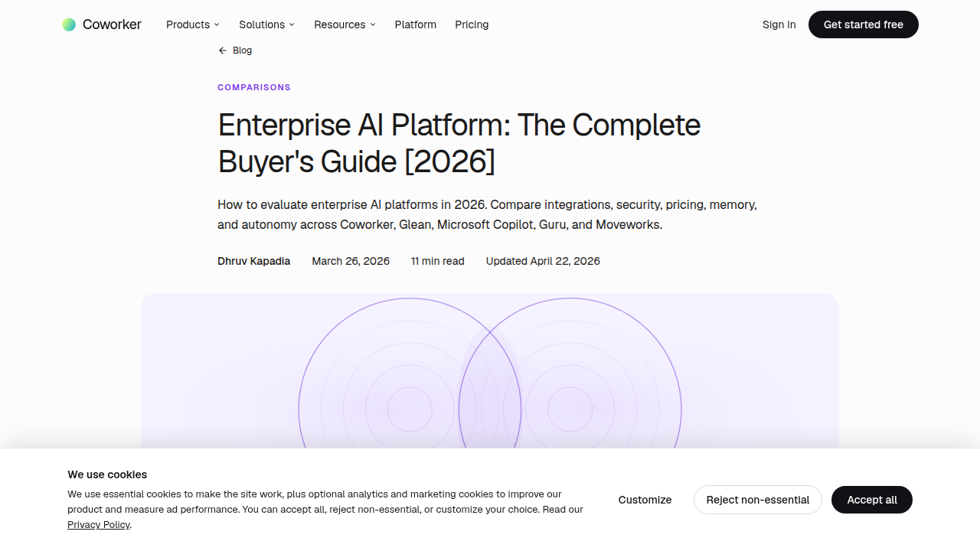Click author name Dhruv Kapadia
Viewport: 980px width, 551px height.
coord(253,261)
